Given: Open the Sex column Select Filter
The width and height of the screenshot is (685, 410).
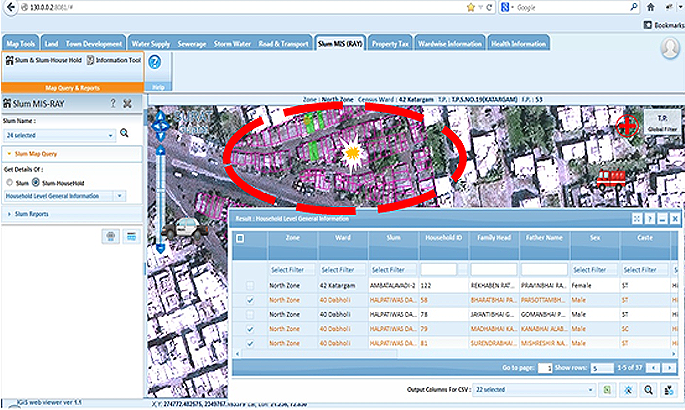Looking at the screenshot, I should click(594, 270).
